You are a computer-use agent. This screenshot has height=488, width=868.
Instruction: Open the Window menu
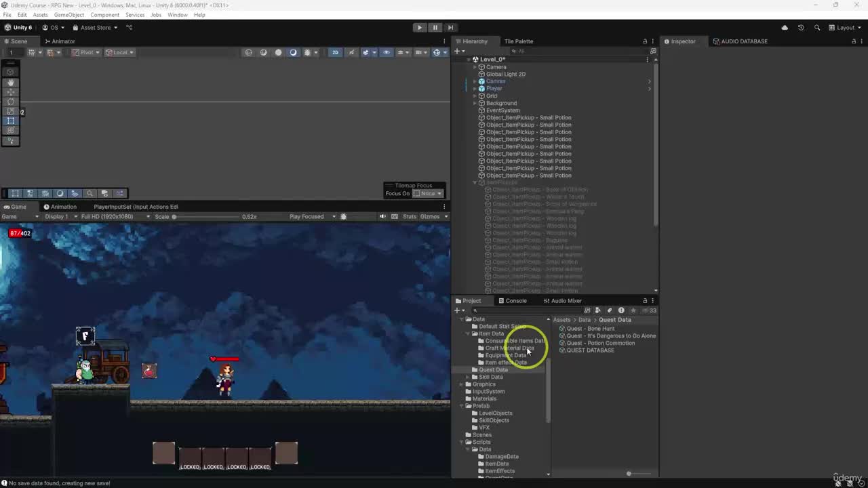click(x=178, y=15)
